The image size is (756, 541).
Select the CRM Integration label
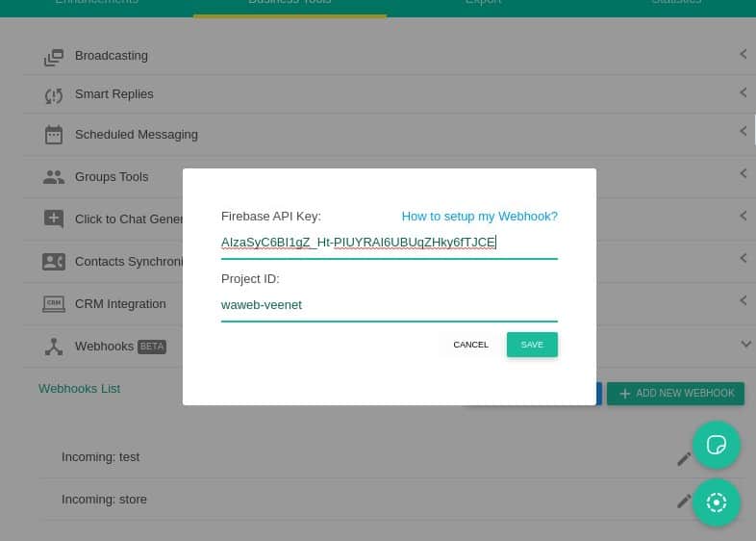120,304
